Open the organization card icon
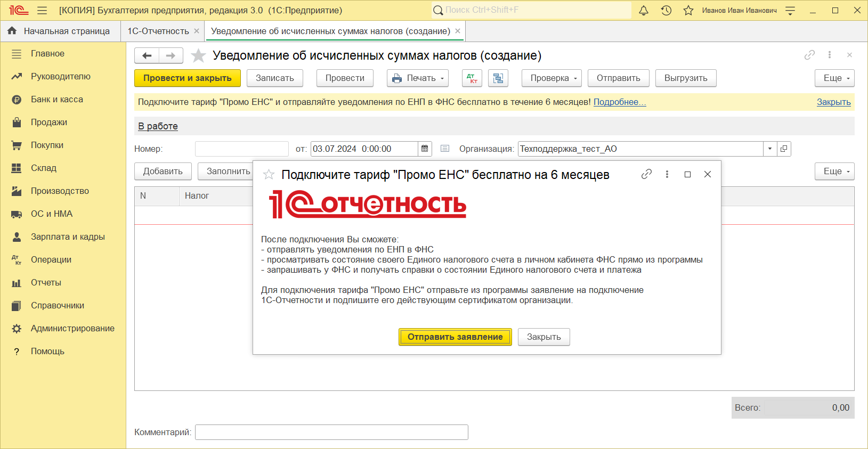868x449 pixels. [784, 149]
